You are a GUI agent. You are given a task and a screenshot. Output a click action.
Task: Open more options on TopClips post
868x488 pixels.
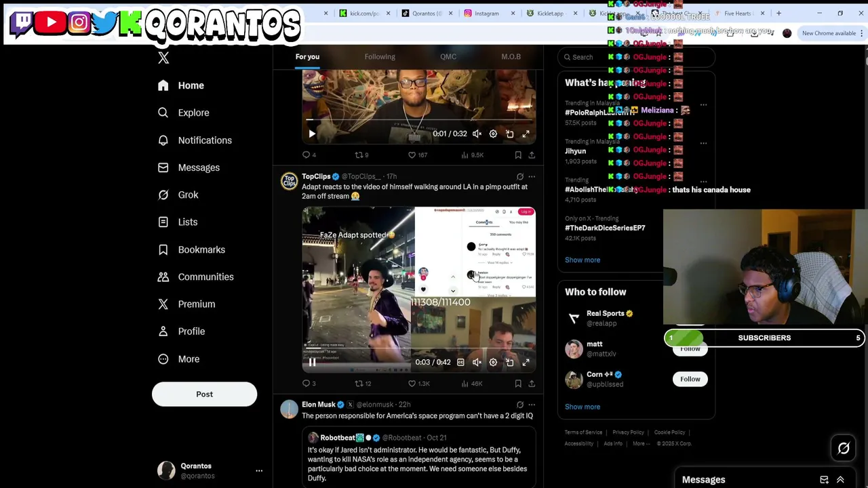[x=532, y=177]
